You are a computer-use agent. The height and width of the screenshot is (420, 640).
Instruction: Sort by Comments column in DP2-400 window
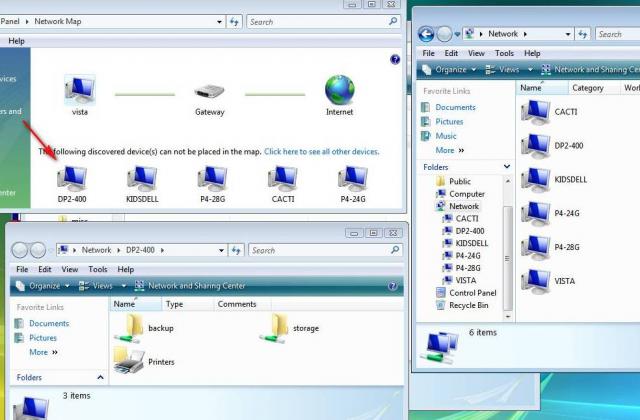[242, 304]
